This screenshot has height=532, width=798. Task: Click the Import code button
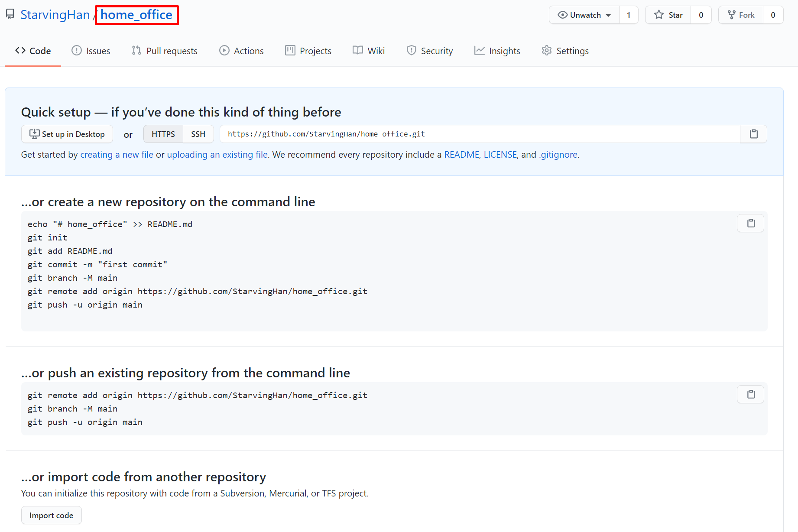tap(52, 515)
